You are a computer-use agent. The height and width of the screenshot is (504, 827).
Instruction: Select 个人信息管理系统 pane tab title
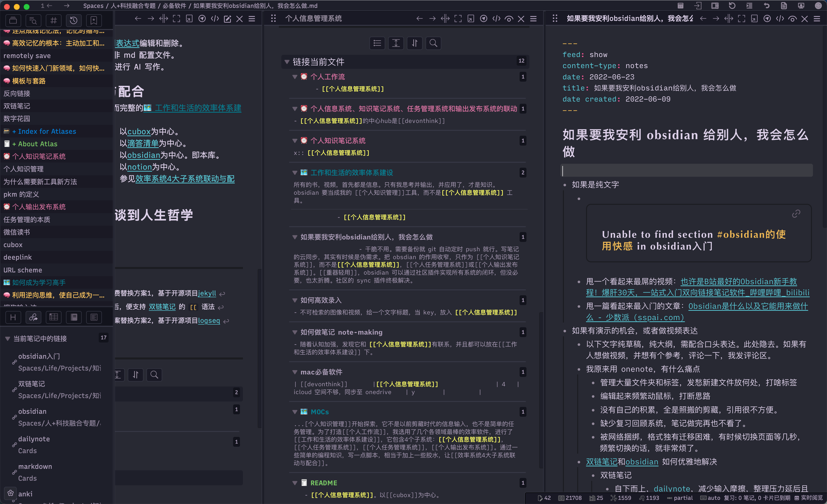[x=313, y=19]
